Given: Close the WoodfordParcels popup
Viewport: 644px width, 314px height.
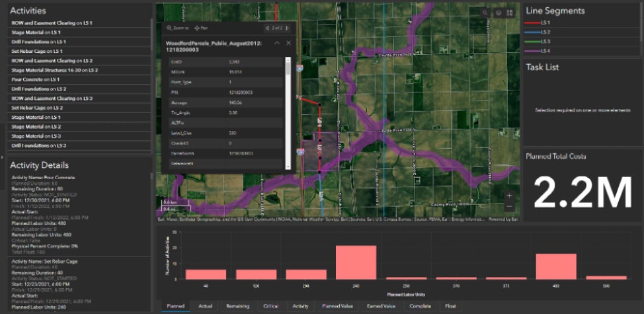Looking at the screenshot, I should point(288,43).
